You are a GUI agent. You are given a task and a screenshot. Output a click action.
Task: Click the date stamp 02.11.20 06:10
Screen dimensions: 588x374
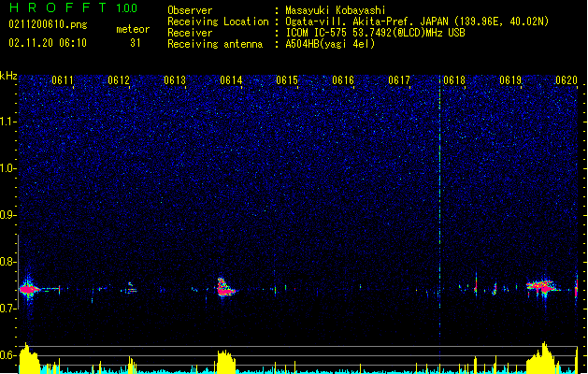(48, 43)
